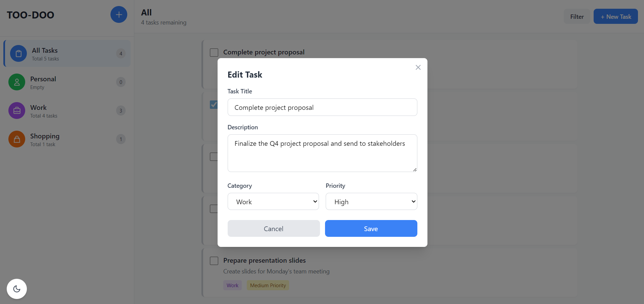644x304 pixels.
Task: Click the green Personal person icon
Action: point(17,82)
